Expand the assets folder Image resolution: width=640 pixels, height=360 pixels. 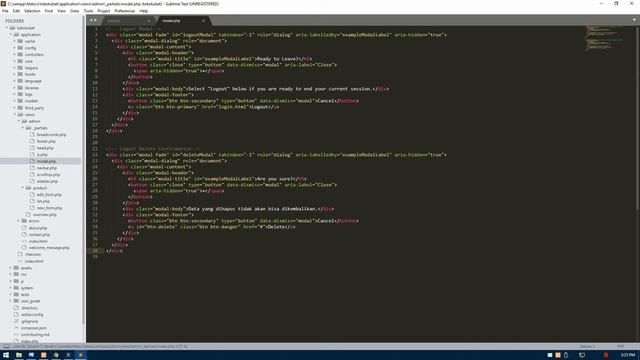(x=11, y=268)
